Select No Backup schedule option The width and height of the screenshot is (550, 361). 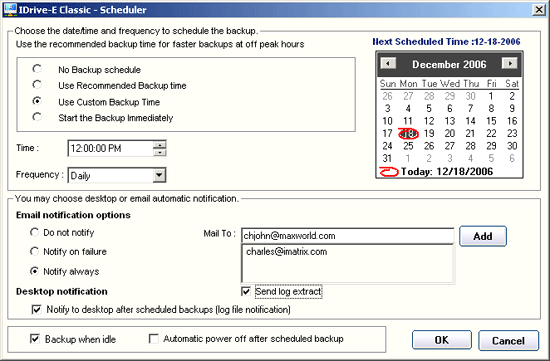(37, 69)
